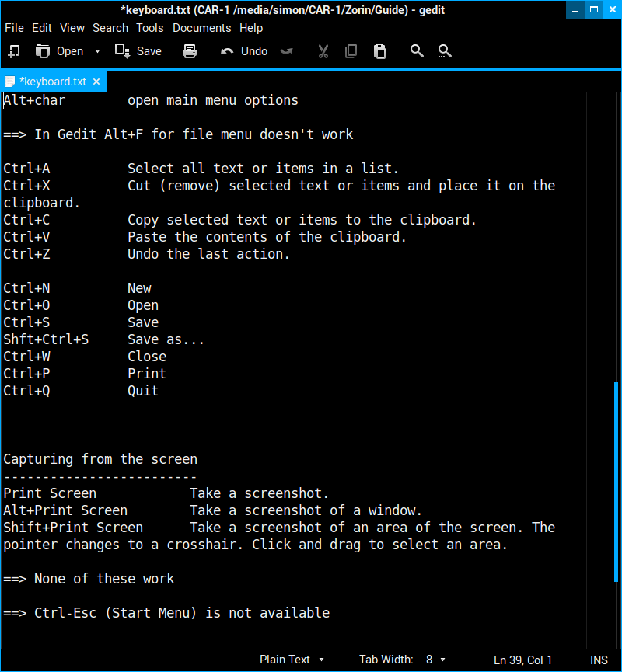Viewport: 622px width, 672px height.
Task: Cut selection using scissors icon
Action: 323,51
